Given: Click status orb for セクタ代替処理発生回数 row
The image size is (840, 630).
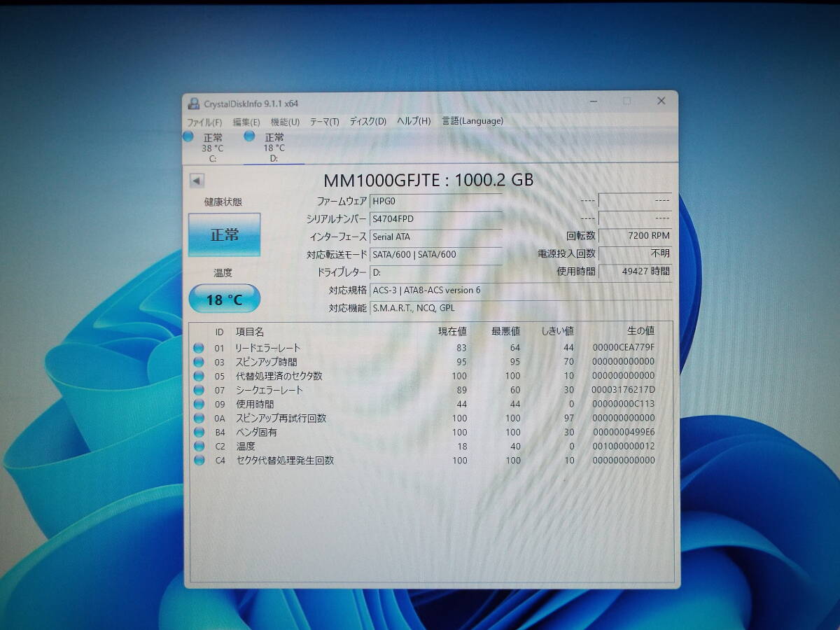Looking at the screenshot, I should click(199, 460).
